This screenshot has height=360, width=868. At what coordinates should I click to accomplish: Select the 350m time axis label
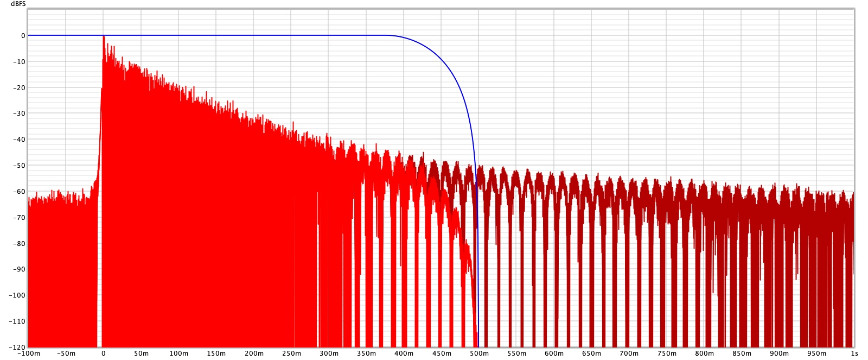pos(366,353)
